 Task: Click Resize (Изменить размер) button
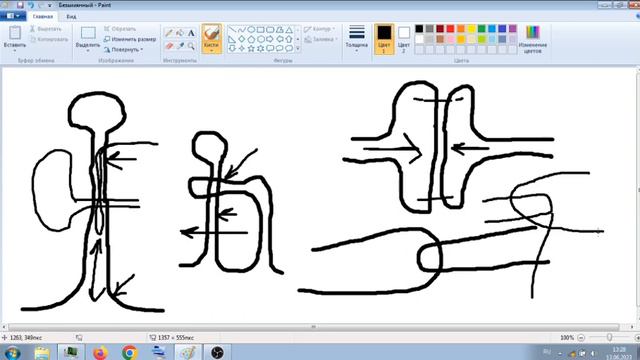pyautogui.click(x=130, y=39)
